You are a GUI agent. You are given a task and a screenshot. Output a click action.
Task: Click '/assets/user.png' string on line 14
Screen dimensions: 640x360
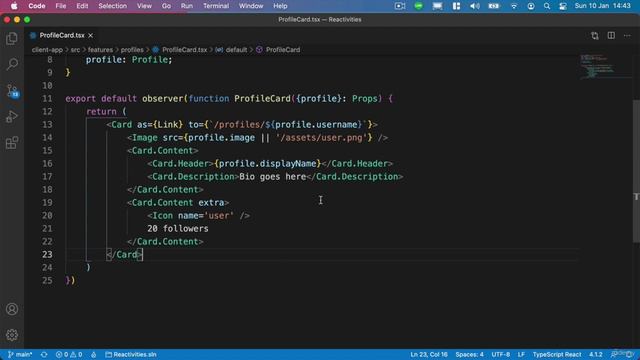322,138
